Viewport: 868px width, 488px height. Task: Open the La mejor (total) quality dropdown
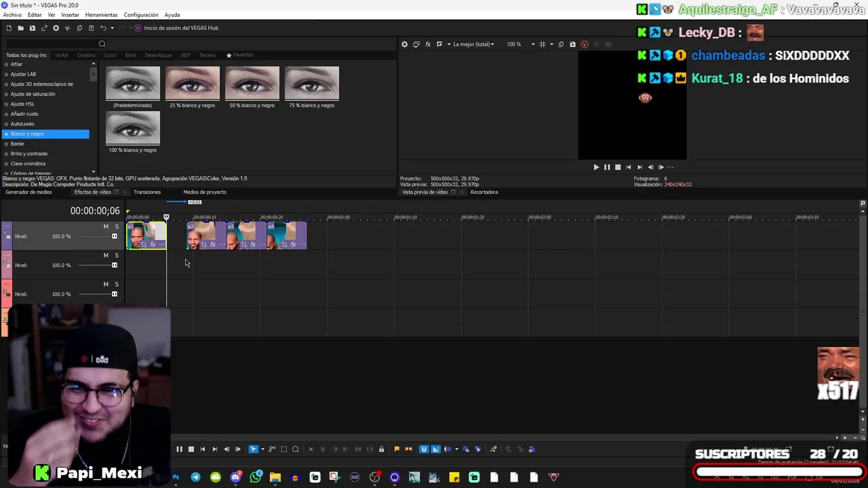point(473,44)
